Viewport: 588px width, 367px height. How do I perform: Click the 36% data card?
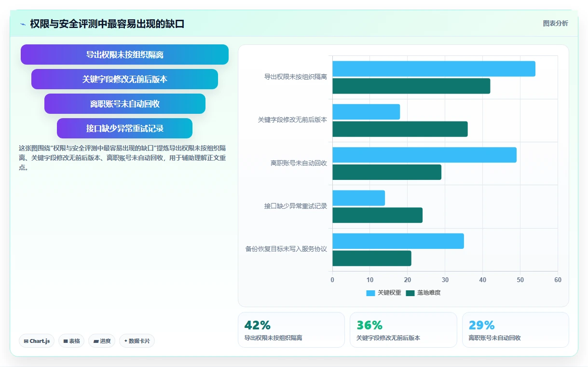[403, 330]
